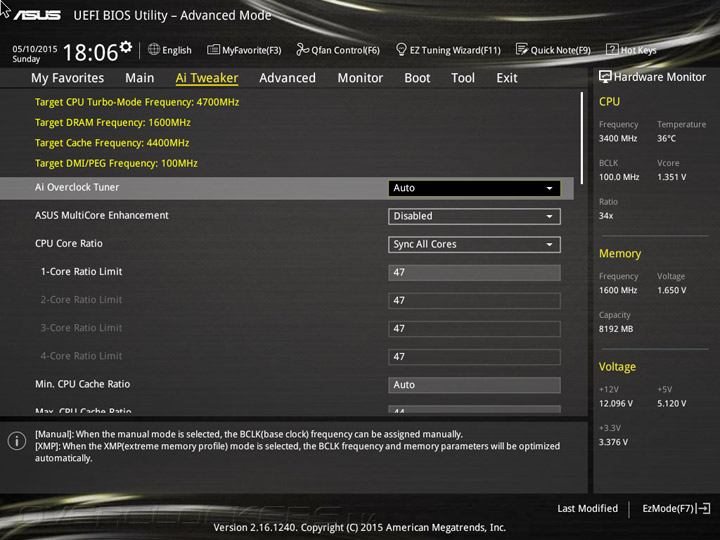Click the +12V reading 12.096 V
Image resolution: width=720 pixels, height=540 pixels.
pyautogui.click(x=616, y=404)
